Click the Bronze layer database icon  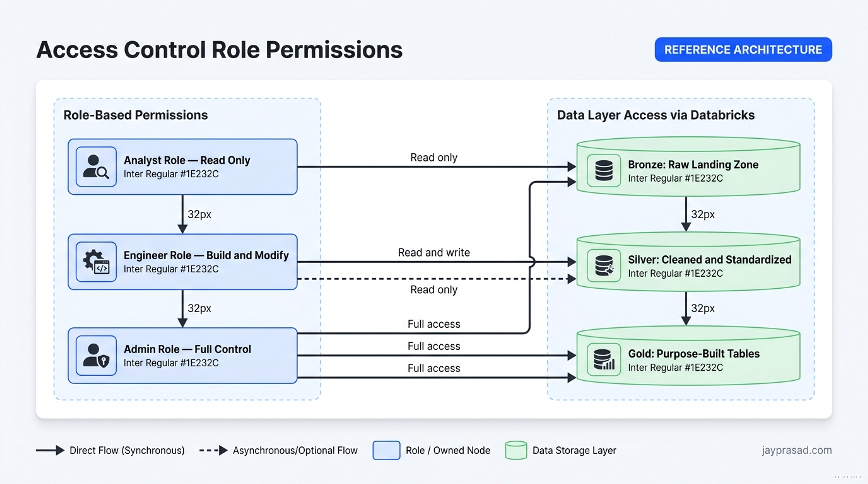coord(604,171)
